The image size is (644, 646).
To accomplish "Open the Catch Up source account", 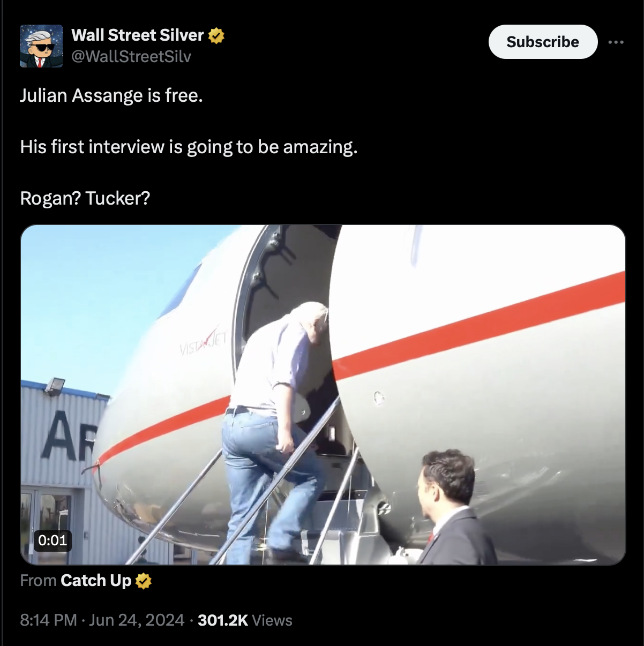I will pos(96,581).
